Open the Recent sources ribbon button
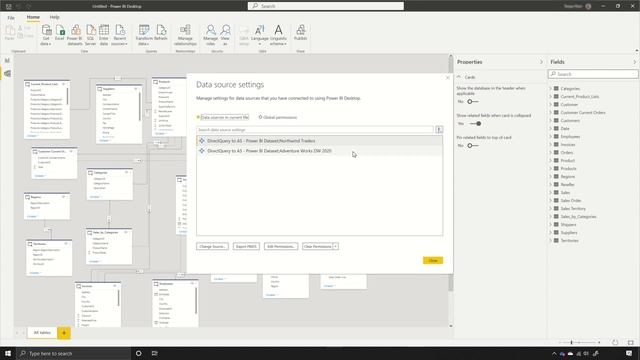640x360 pixels. 119,35
